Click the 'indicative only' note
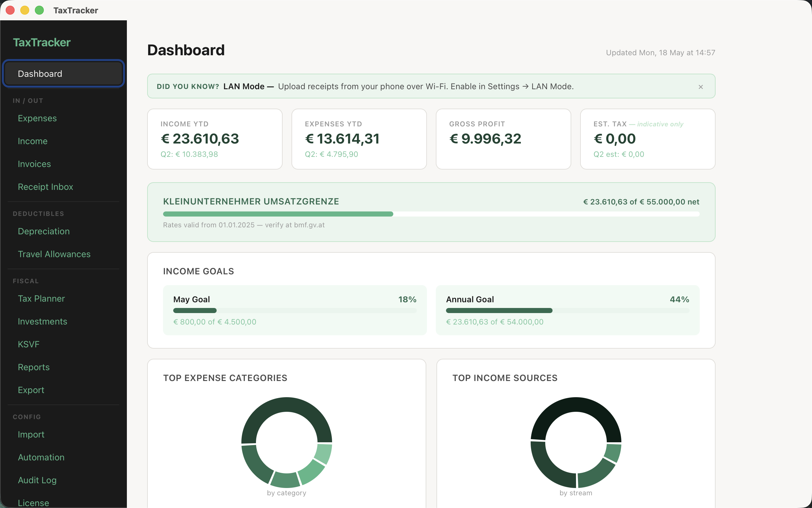This screenshot has width=812, height=508. tap(660, 124)
